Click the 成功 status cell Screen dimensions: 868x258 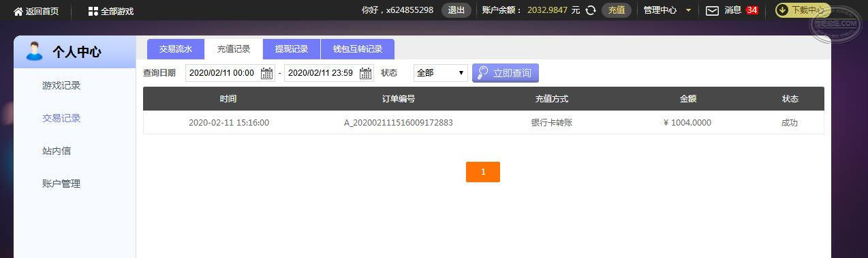[x=790, y=123]
